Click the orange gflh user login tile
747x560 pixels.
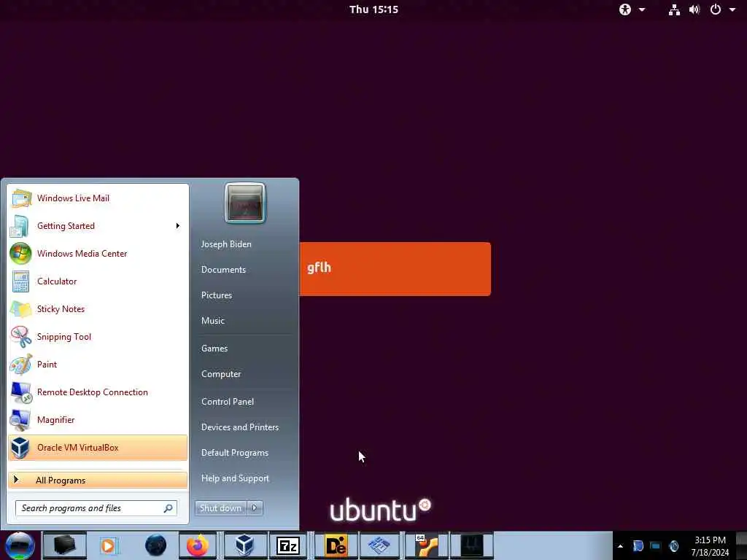[x=395, y=269]
